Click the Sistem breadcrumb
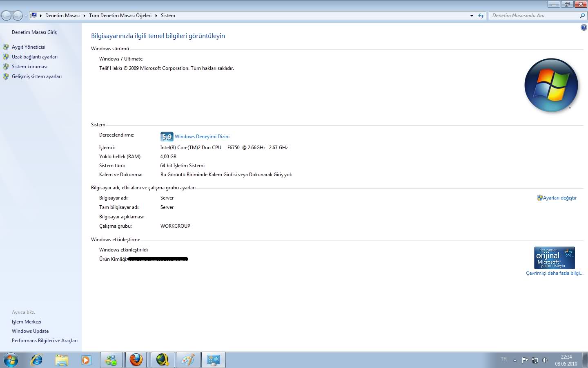 point(168,16)
